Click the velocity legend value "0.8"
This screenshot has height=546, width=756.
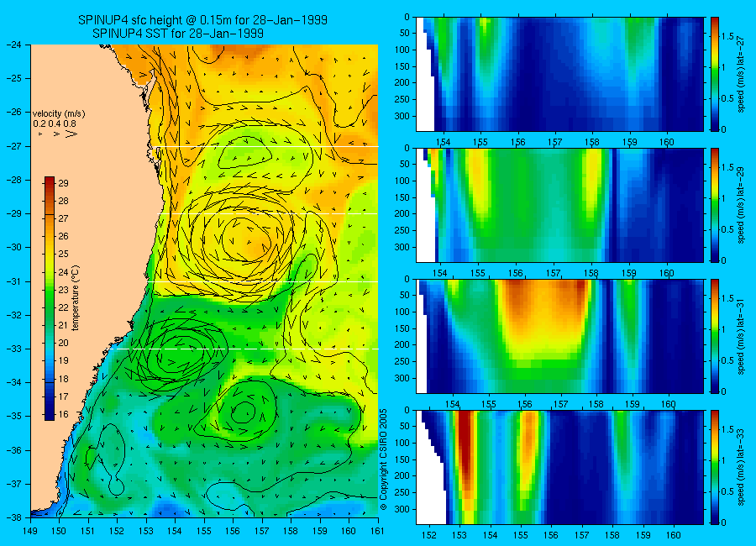click(70, 123)
